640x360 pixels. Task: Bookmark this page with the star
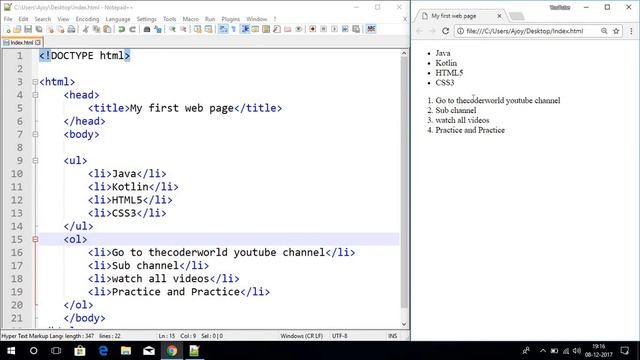pyautogui.click(x=616, y=31)
